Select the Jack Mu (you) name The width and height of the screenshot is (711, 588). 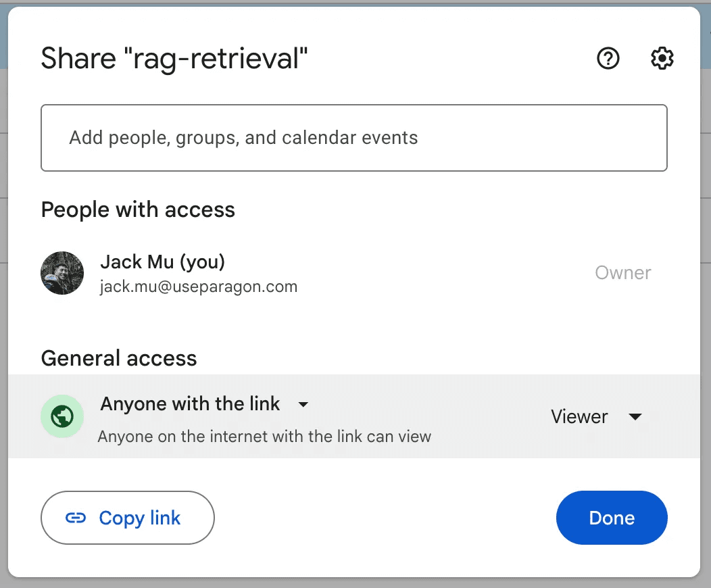[x=162, y=262]
